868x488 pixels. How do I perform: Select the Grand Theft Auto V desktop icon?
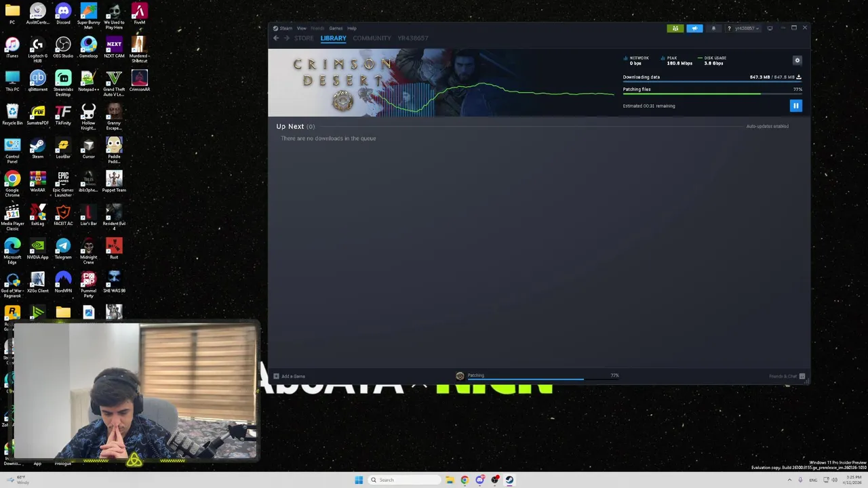tap(114, 83)
